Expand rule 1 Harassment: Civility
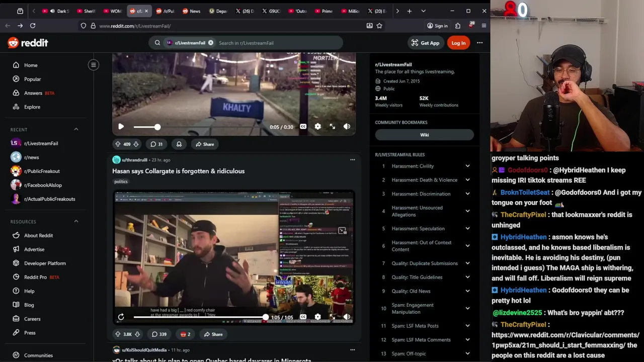The image size is (644, 362). [424, 166]
